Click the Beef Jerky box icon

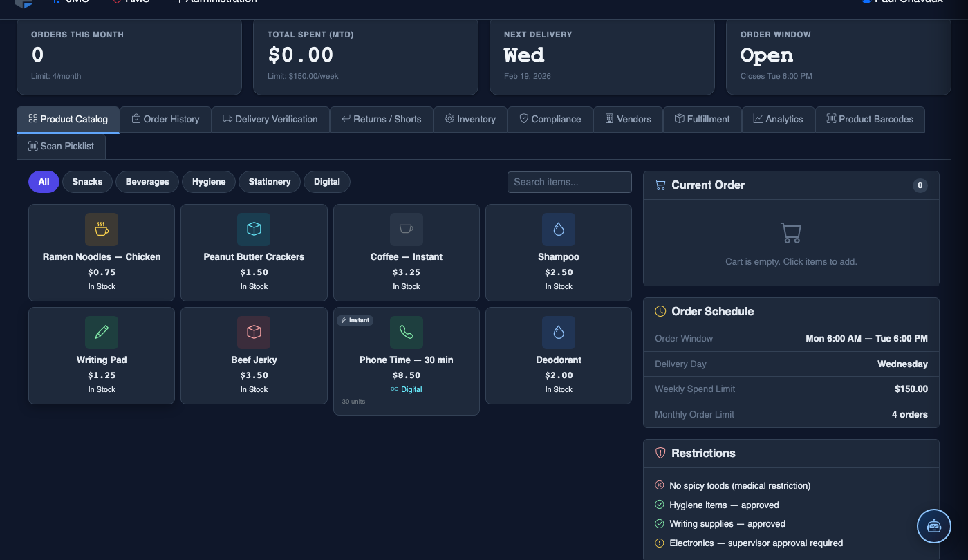coord(254,333)
